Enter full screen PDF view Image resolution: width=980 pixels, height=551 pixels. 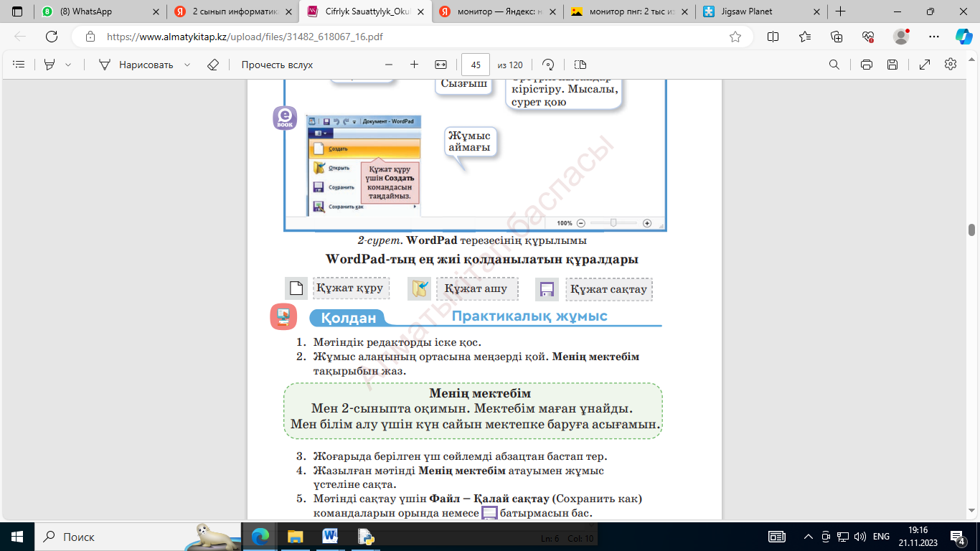tap(925, 65)
